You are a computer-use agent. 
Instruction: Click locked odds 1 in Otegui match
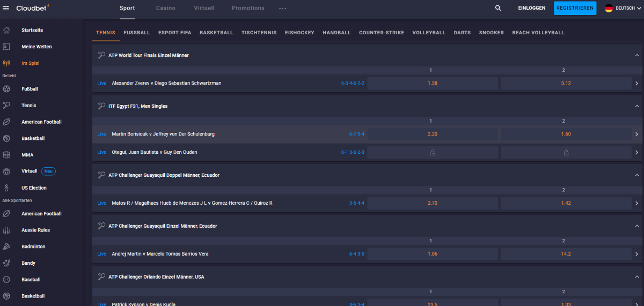[x=433, y=152]
